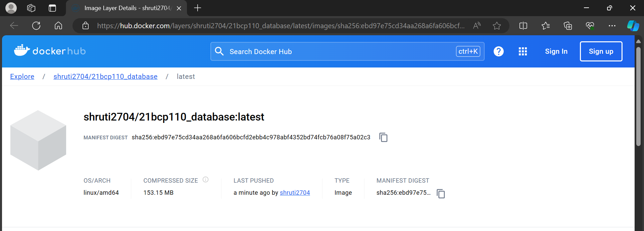Click the compressed size info icon
The height and width of the screenshot is (231, 644).
(x=206, y=180)
